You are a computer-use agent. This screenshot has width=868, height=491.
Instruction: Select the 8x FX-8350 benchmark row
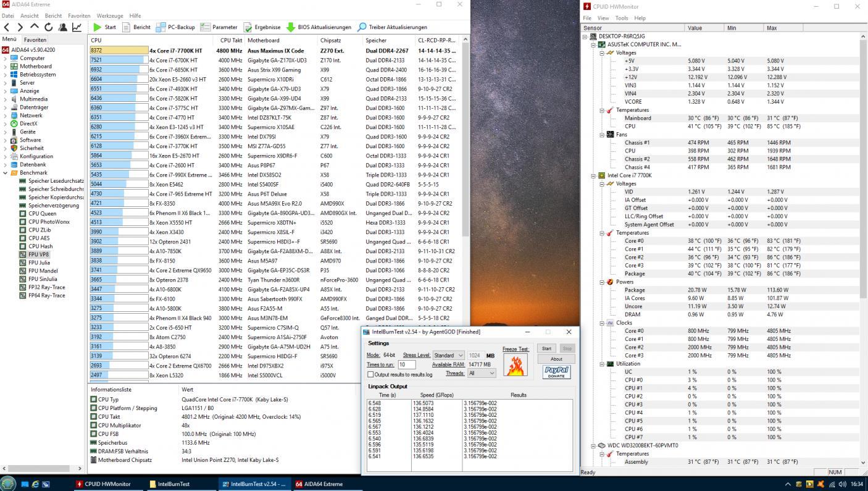tap(274, 203)
